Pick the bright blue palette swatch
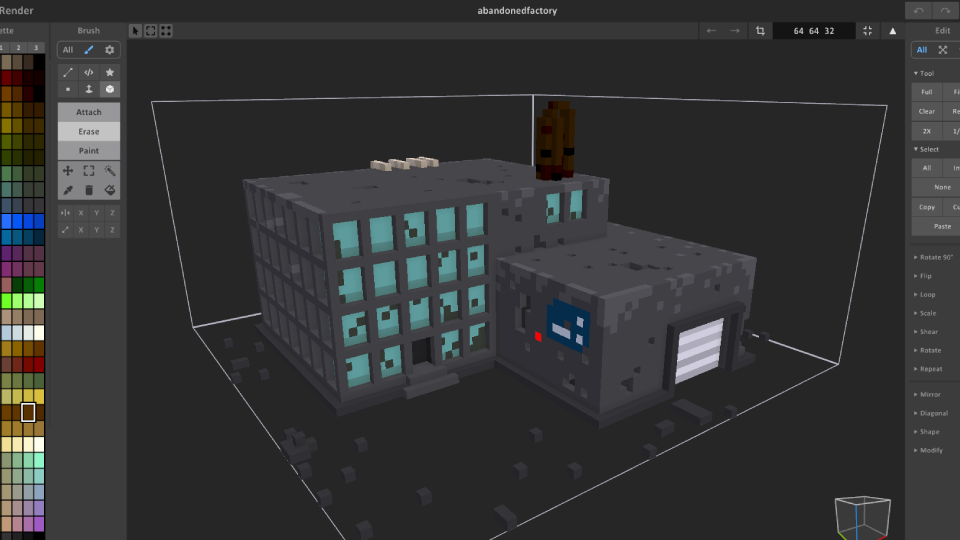Image resolution: width=960 pixels, height=540 pixels. [x=6, y=222]
